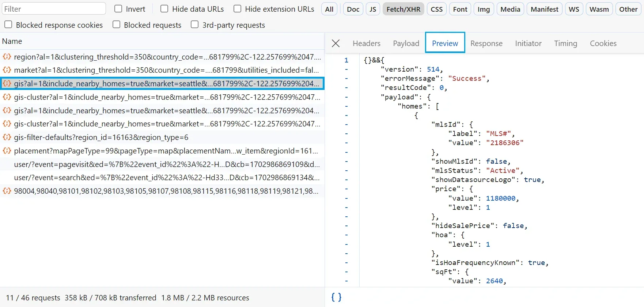Focus the Filter text field
This screenshot has height=307, width=644.
tap(54, 9)
